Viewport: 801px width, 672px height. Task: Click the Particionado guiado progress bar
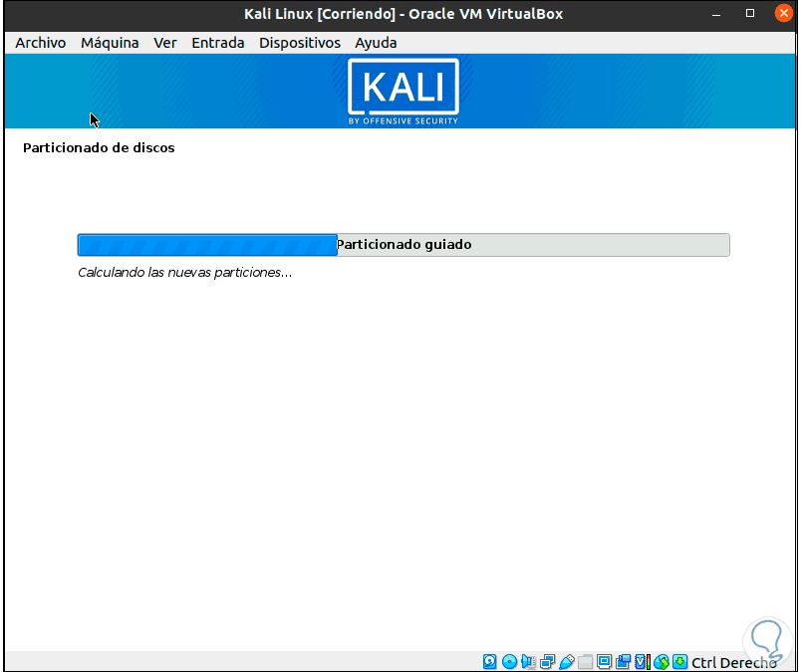click(x=403, y=245)
